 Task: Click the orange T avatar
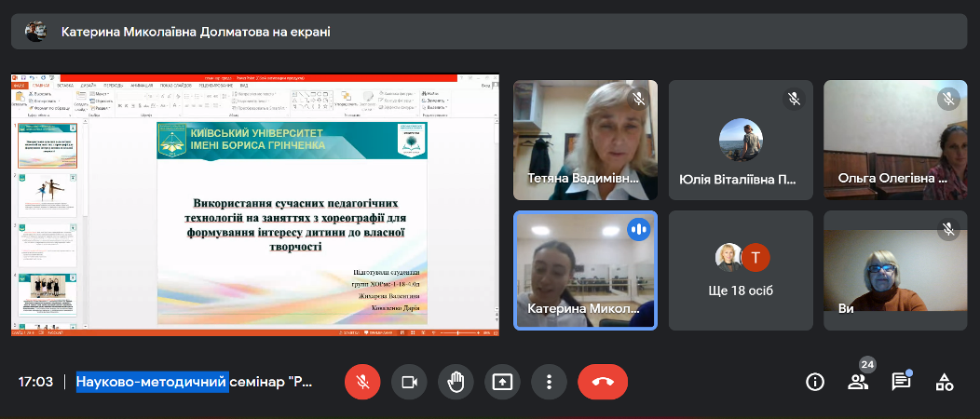pos(755,257)
